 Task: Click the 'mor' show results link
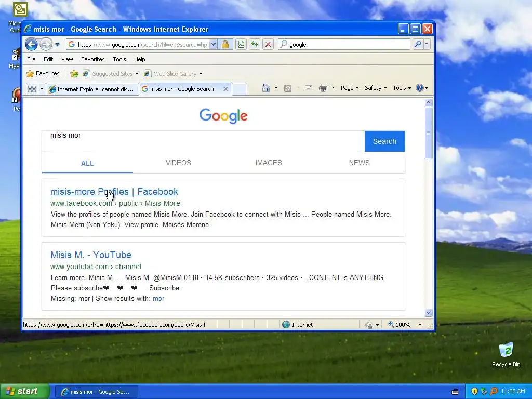(x=158, y=299)
